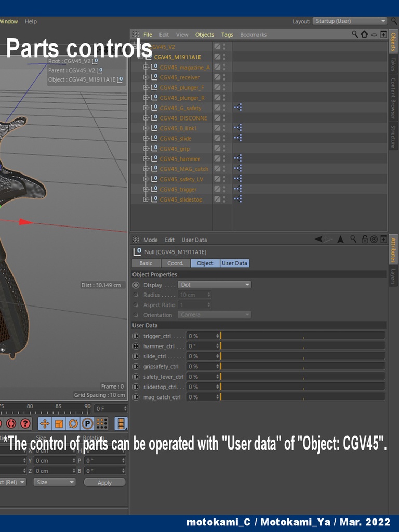
Task: Click the XPresso tag on CGV45_slidestop
Action: [238, 199]
